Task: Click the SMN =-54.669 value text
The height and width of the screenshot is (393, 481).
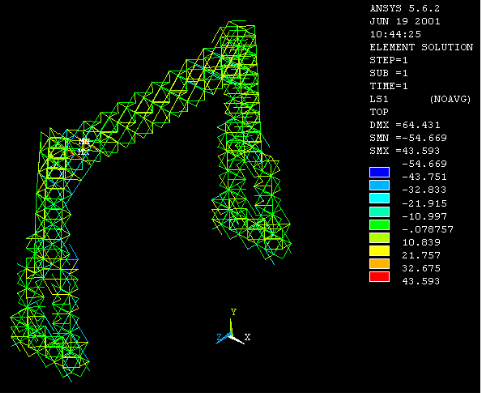Action: point(408,138)
